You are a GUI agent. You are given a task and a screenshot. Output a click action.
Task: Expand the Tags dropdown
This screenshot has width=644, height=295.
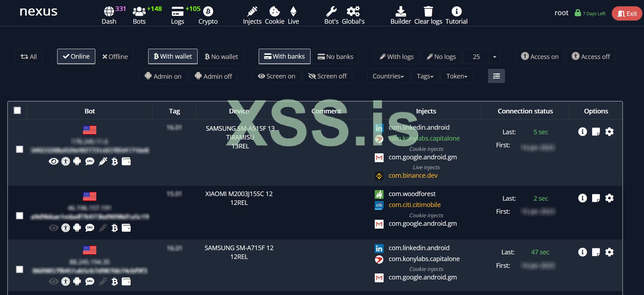(x=425, y=76)
